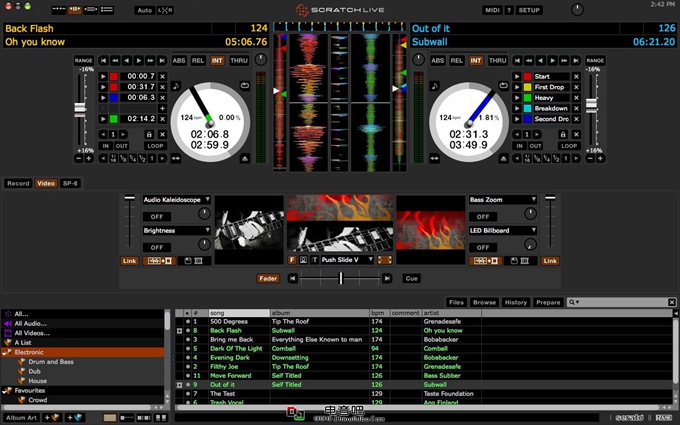The height and width of the screenshot is (425, 680).
Task: Eject the left deck track
Action: coord(245,159)
